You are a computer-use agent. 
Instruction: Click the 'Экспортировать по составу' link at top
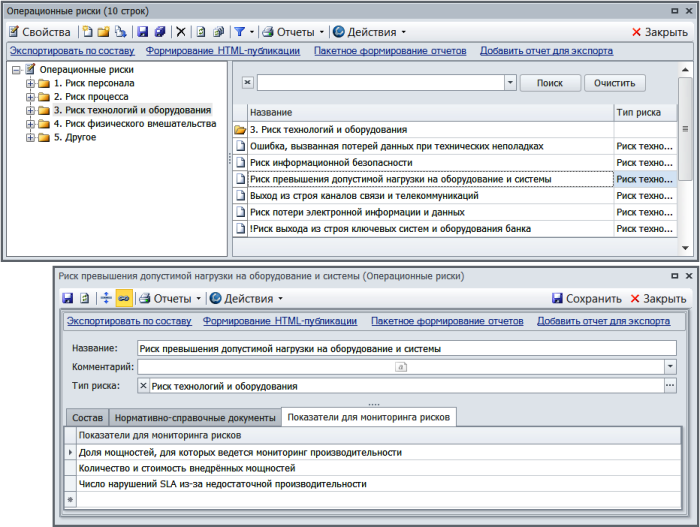click(72, 50)
